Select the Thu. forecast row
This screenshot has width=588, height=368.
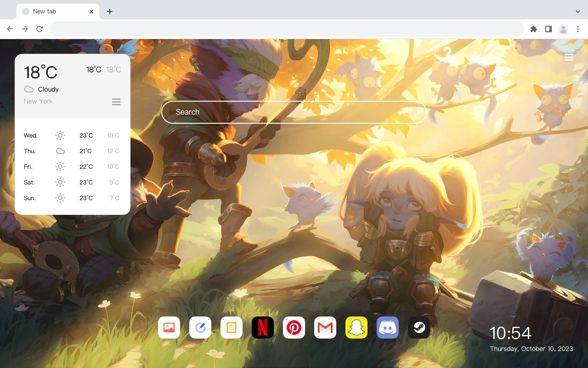pos(73,151)
